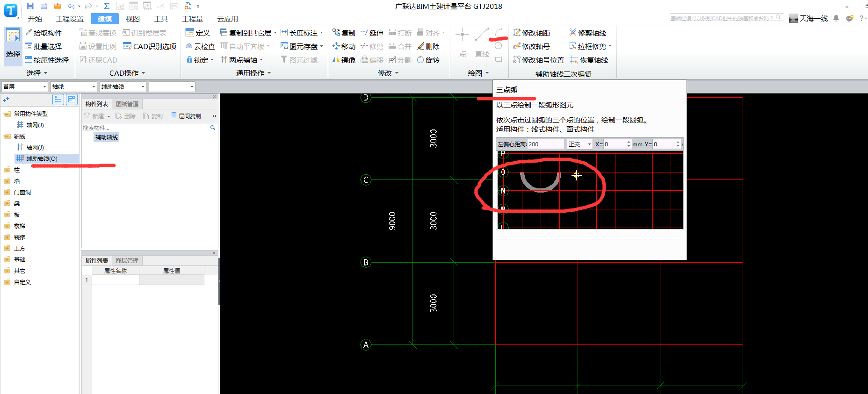Click the 删除 delete tool in the ribbon
The height and width of the screenshot is (394, 868).
[x=428, y=46]
